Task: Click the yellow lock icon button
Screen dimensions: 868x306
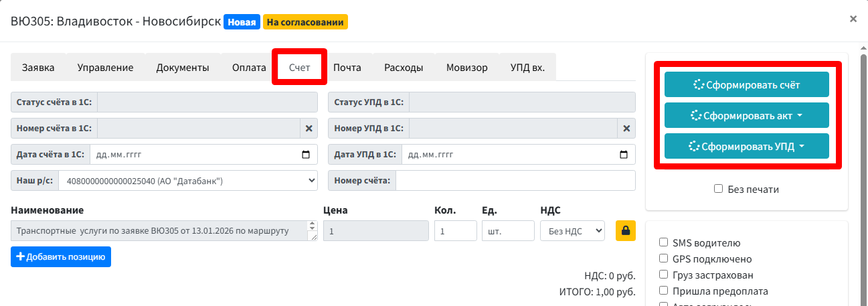Action: (x=626, y=230)
